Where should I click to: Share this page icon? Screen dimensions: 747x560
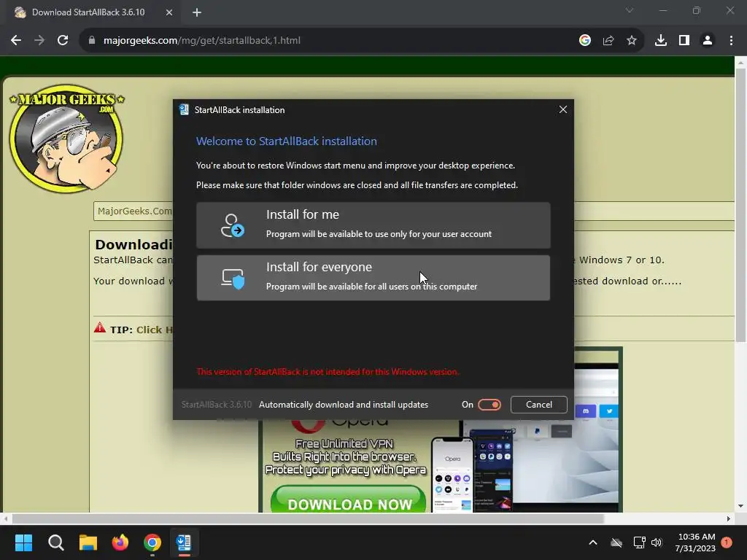pyautogui.click(x=608, y=41)
